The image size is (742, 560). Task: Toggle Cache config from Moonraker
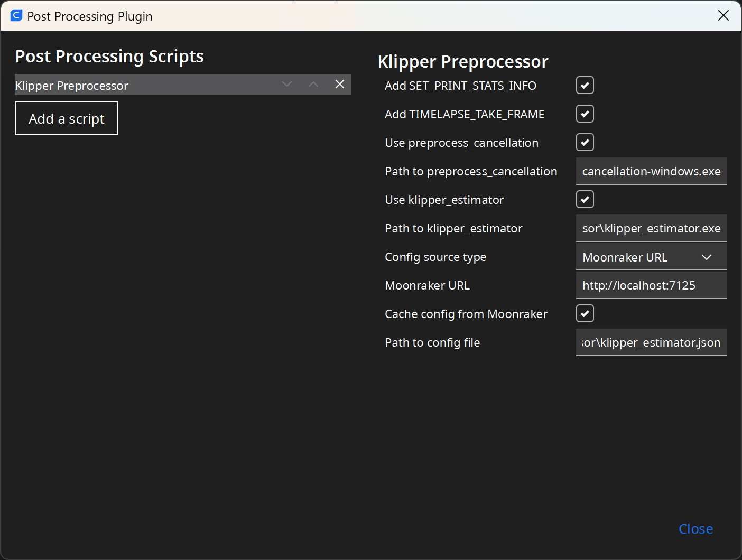(585, 313)
